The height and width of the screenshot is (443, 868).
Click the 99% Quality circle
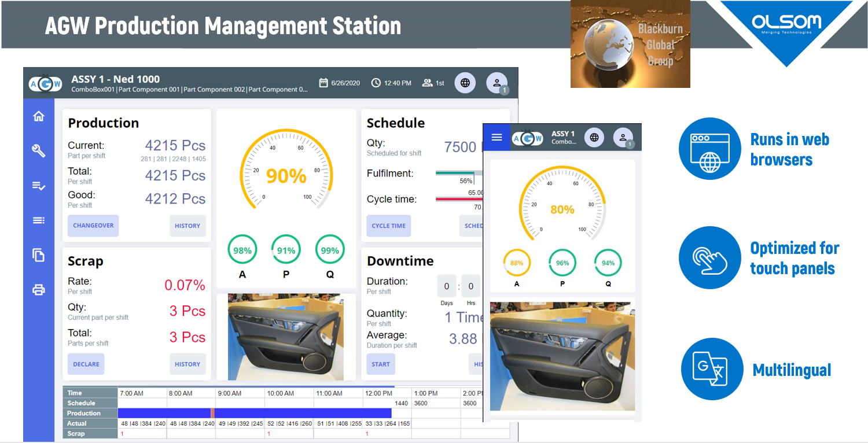[330, 250]
